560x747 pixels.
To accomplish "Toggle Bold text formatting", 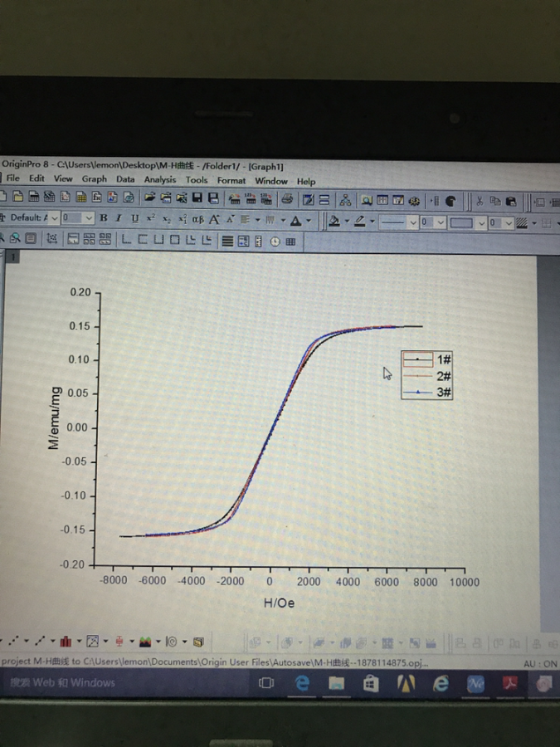I will pyautogui.click(x=104, y=218).
